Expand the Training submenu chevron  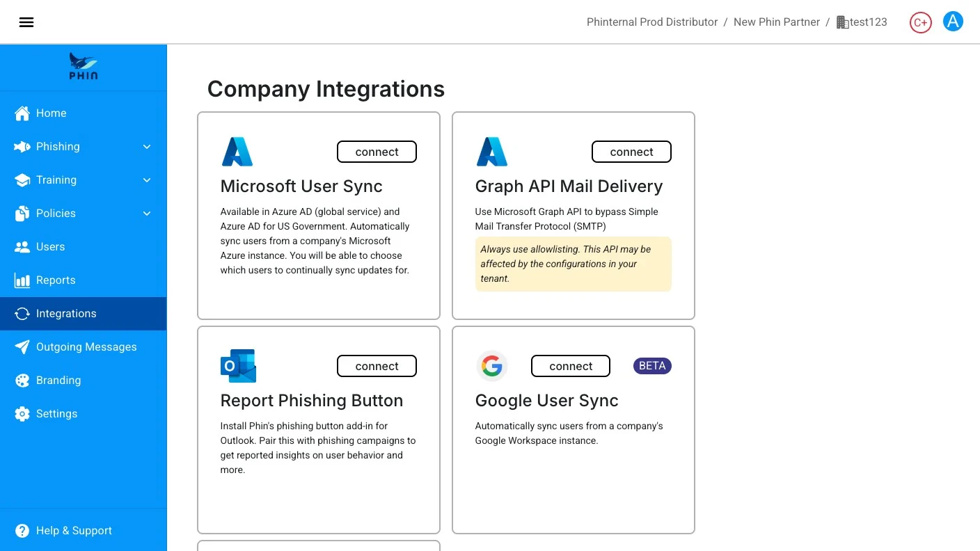[147, 180]
